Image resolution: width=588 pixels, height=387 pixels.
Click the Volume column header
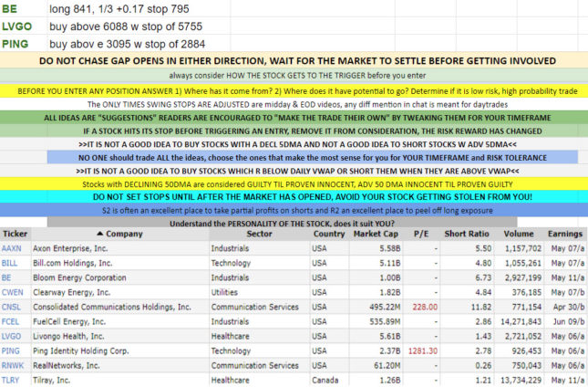[x=518, y=234]
